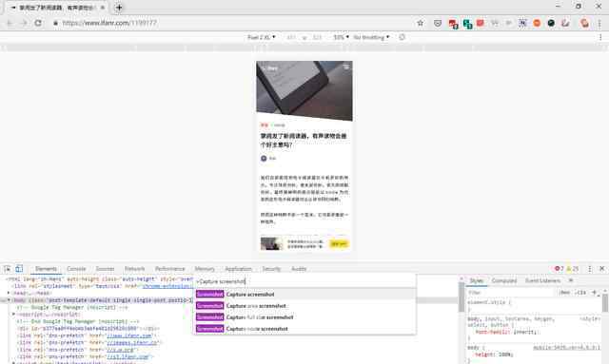Click the styles panel vertical scrollbar
The height and width of the screenshot is (364, 609).
point(605,303)
